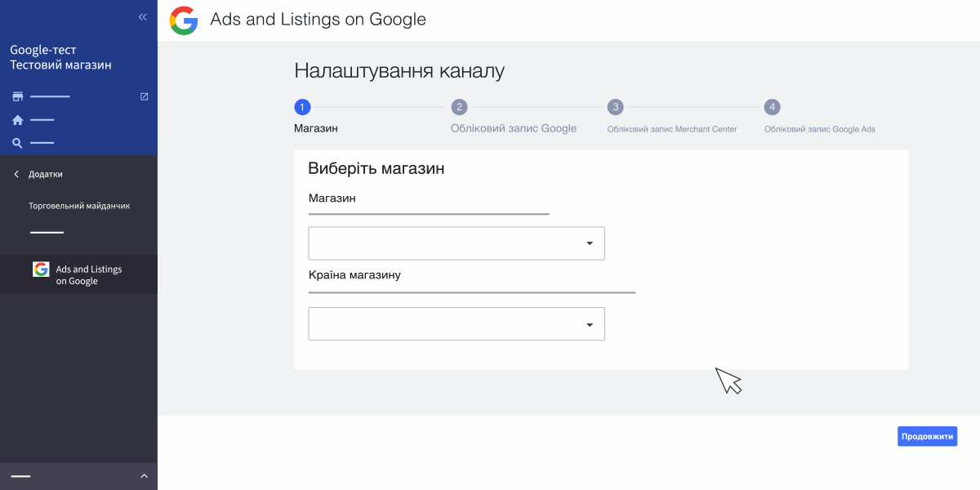This screenshot has height=490, width=980.
Task: Select step 3 Обліковий запис Merchant Center
Action: (616, 107)
